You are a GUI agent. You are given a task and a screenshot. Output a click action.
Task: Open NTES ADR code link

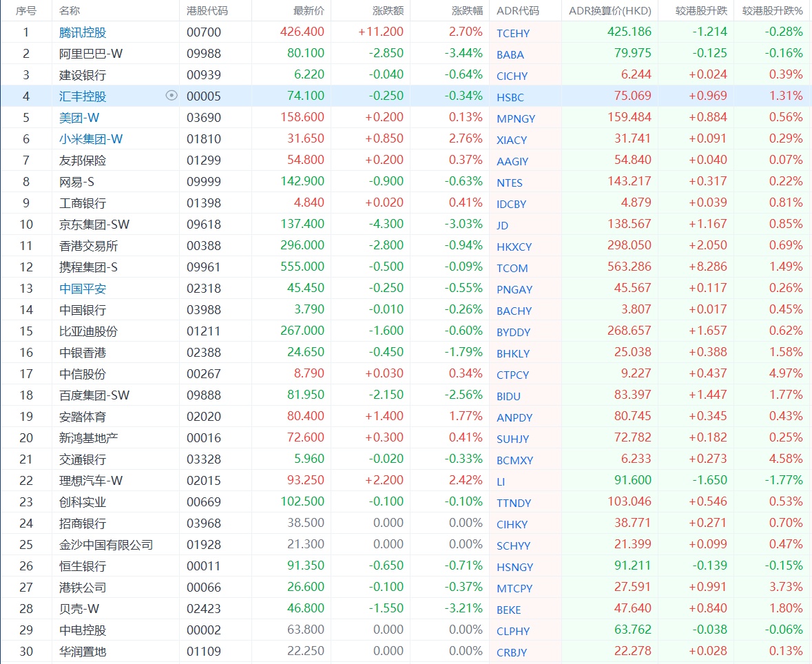coord(510,183)
